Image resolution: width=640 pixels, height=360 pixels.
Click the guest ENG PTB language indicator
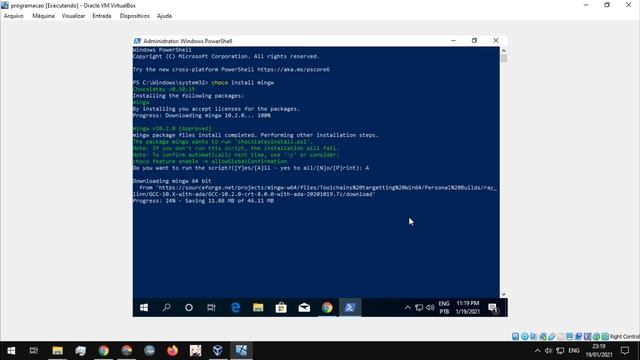444,307
